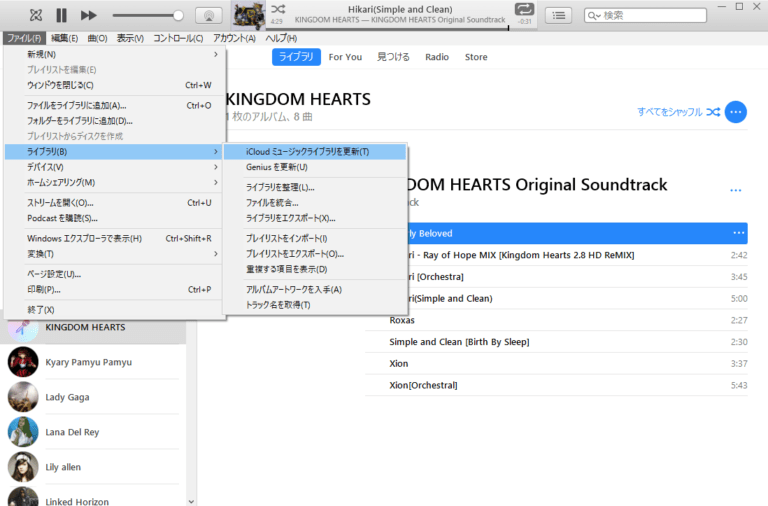Expand the デバイス(V) submenu
768x506 pixels.
click(115, 167)
